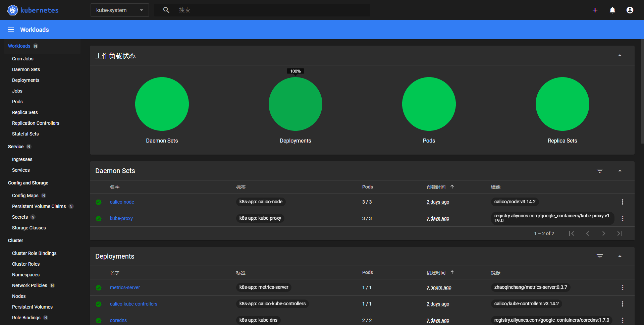This screenshot has height=325, width=644.
Task: Go to last page of Daemon Sets
Action: (620, 233)
